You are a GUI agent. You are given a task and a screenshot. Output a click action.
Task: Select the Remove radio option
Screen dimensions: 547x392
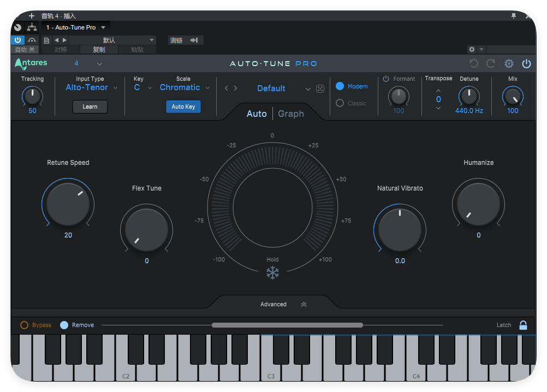(x=64, y=325)
